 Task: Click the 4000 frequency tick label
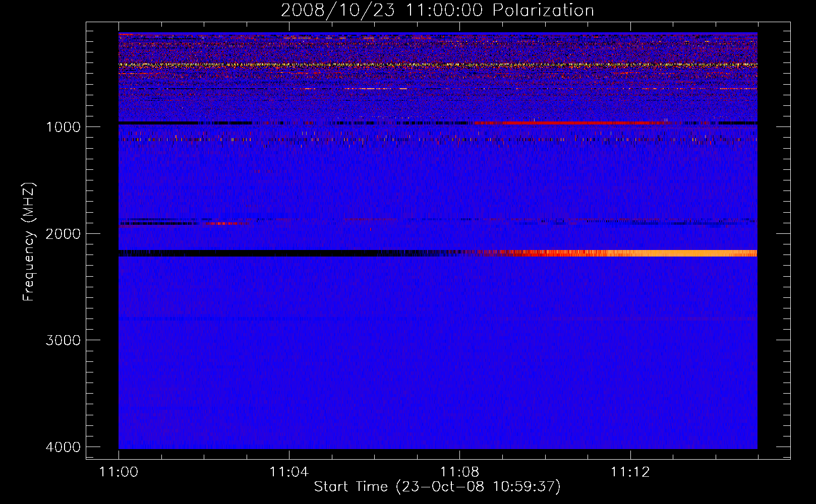tap(63, 447)
